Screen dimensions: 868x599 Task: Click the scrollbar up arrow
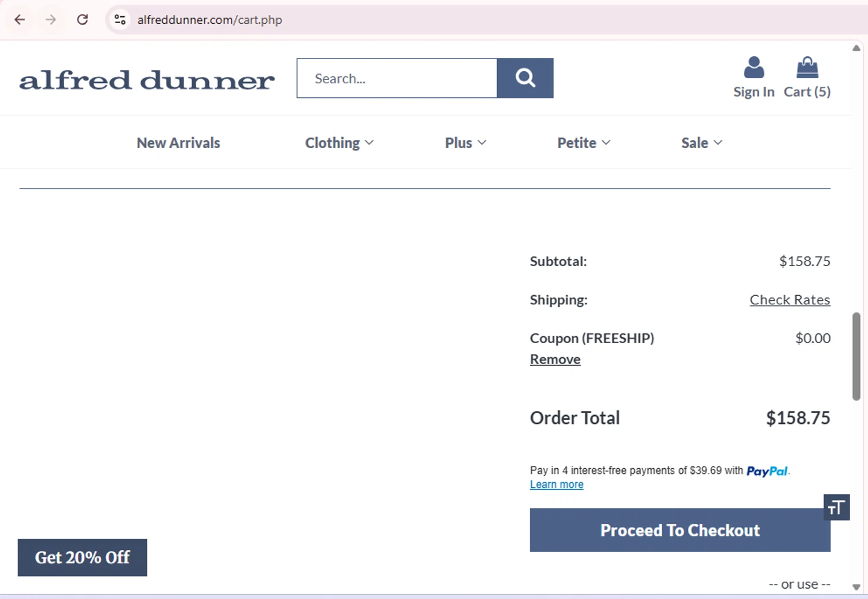[x=856, y=48]
